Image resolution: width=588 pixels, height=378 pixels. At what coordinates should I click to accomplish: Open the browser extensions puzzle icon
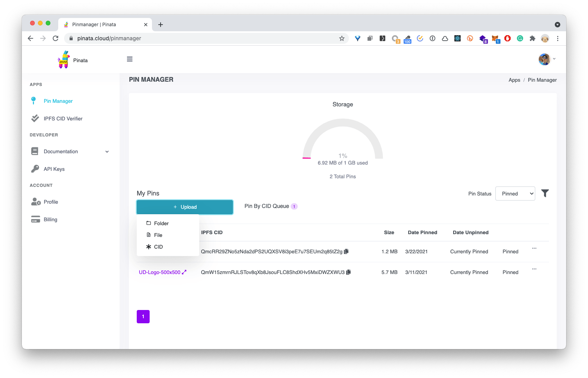click(x=532, y=38)
